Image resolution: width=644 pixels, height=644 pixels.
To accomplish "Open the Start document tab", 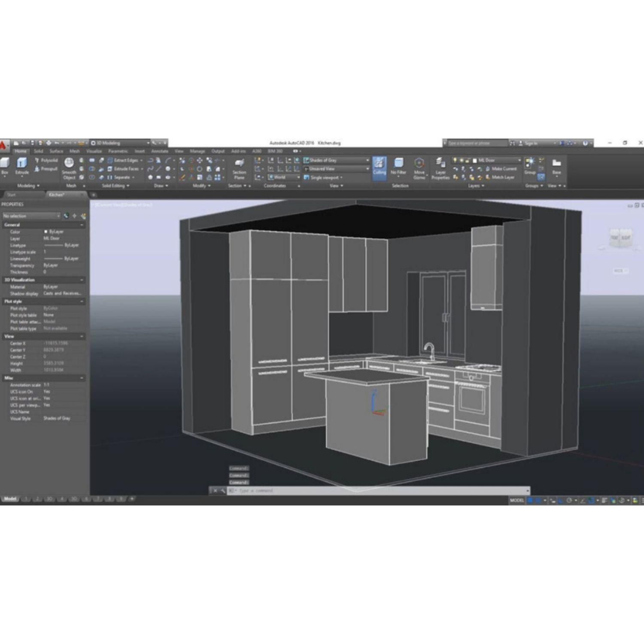I will (x=12, y=195).
